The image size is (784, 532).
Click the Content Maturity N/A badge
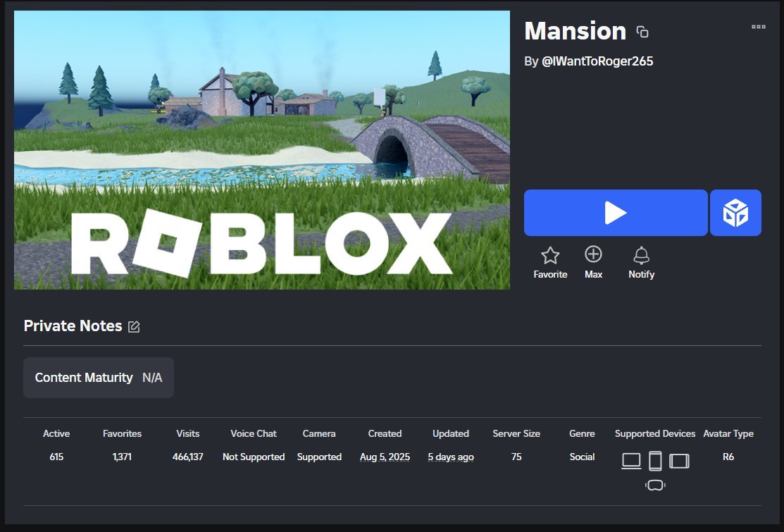pos(99,378)
